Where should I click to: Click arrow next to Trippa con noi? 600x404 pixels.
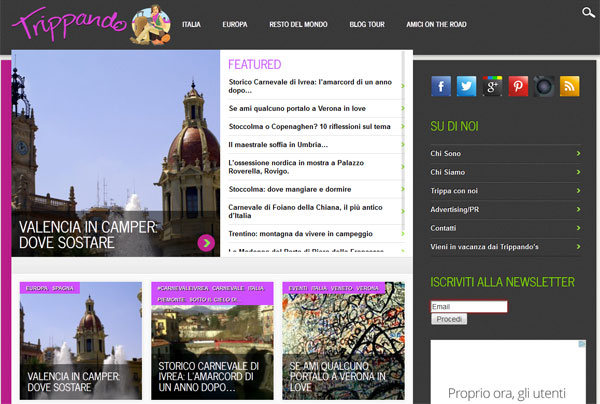coord(578,191)
